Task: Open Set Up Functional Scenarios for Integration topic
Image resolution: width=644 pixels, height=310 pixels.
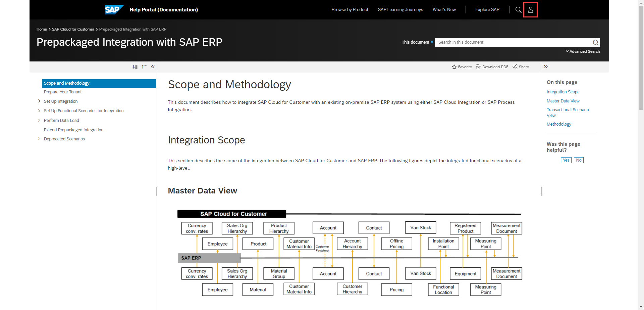Action: (x=84, y=111)
